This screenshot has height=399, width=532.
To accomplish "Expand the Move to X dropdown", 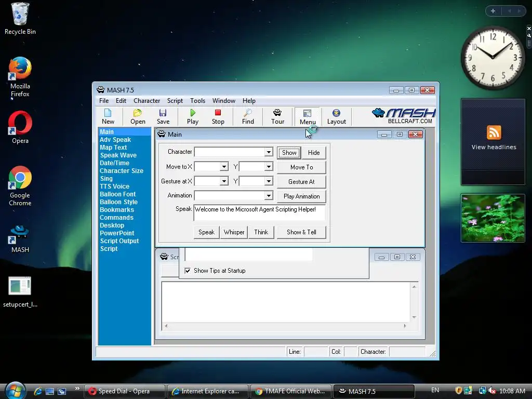I will (x=223, y=167).
